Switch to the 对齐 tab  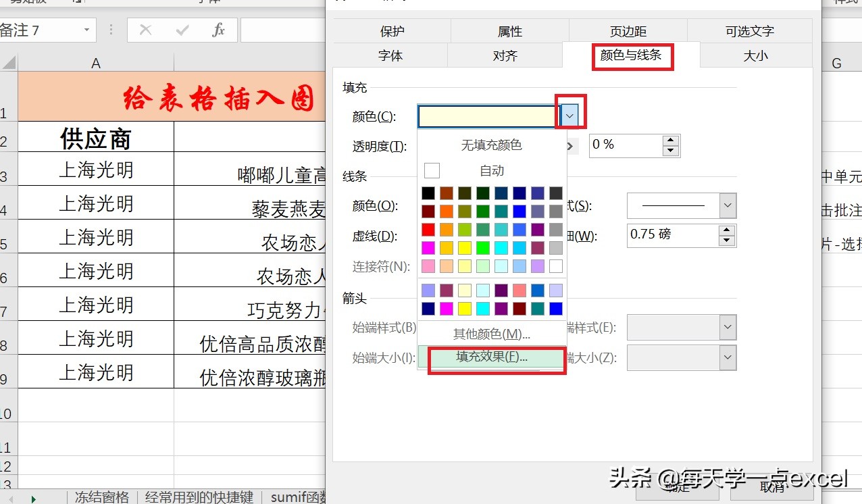(505, 55)
